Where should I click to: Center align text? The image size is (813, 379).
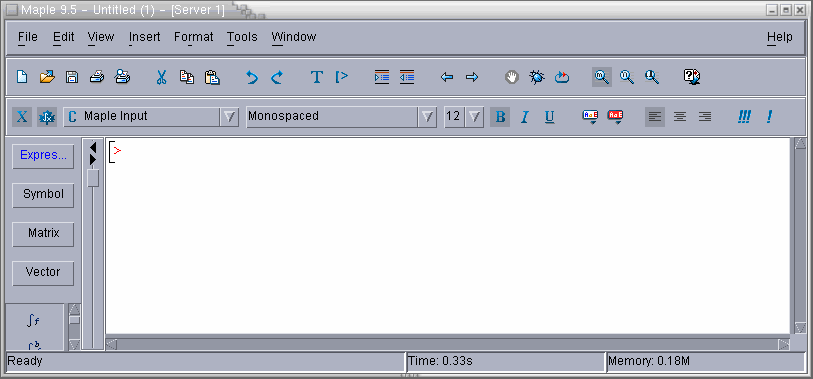[x=680, y=117]
